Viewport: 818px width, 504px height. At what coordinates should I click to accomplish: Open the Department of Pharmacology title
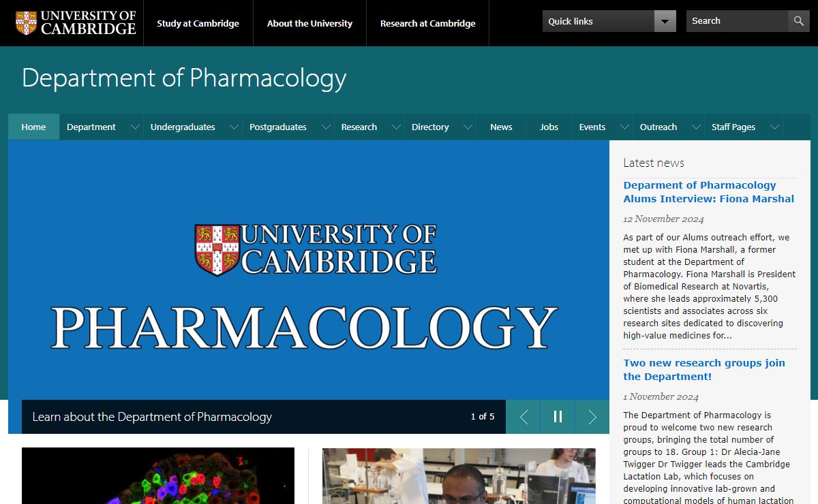coord(184,78)
